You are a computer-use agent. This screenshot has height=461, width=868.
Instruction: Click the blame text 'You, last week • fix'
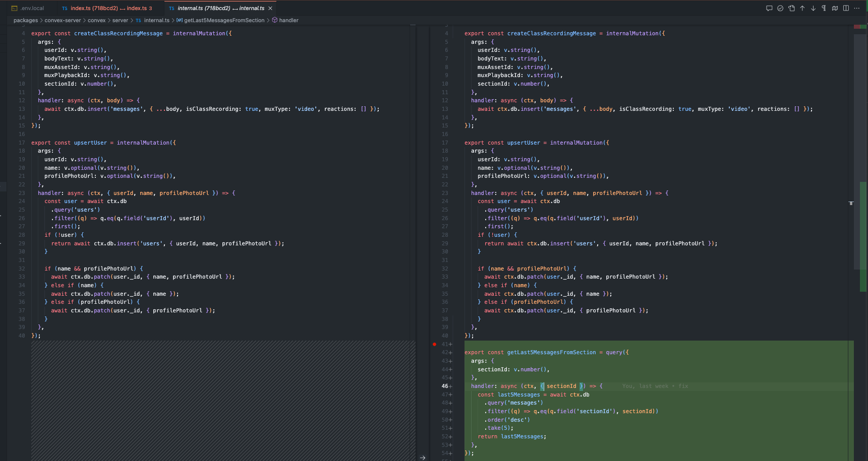[655, 386]
